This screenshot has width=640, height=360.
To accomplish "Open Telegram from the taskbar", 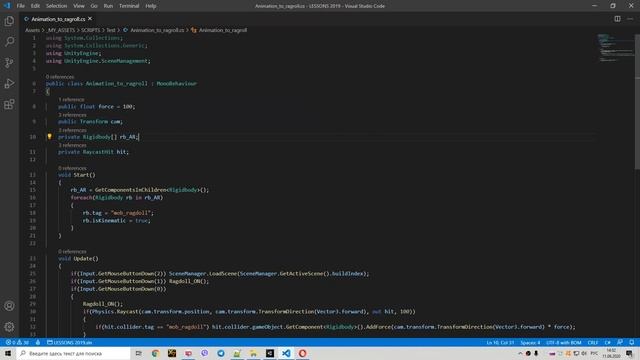I will pyautogui.click(x=221, y=353).
